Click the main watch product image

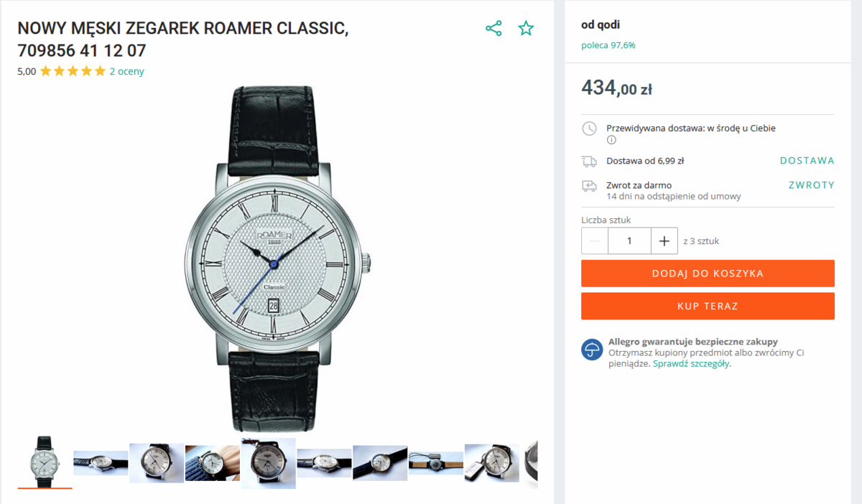278,260
